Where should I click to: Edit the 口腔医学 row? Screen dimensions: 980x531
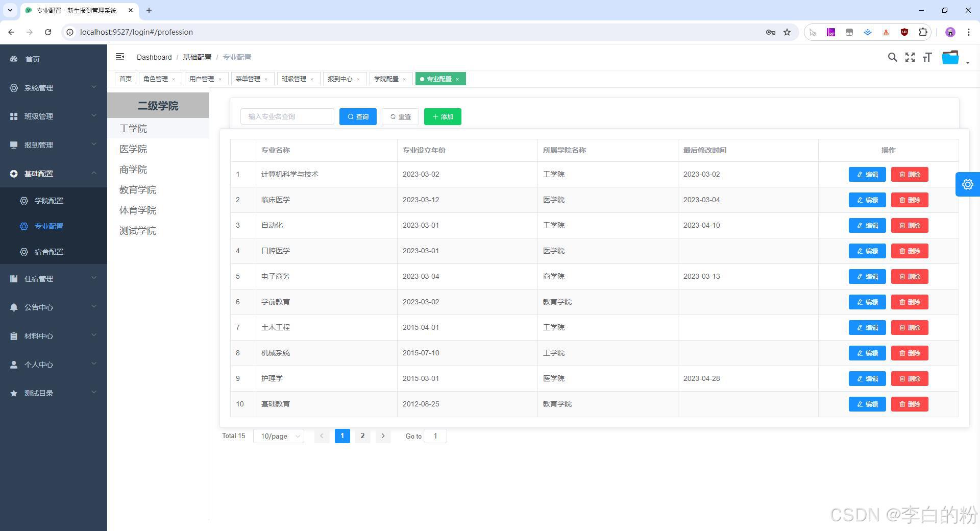(x=867, y=251)
